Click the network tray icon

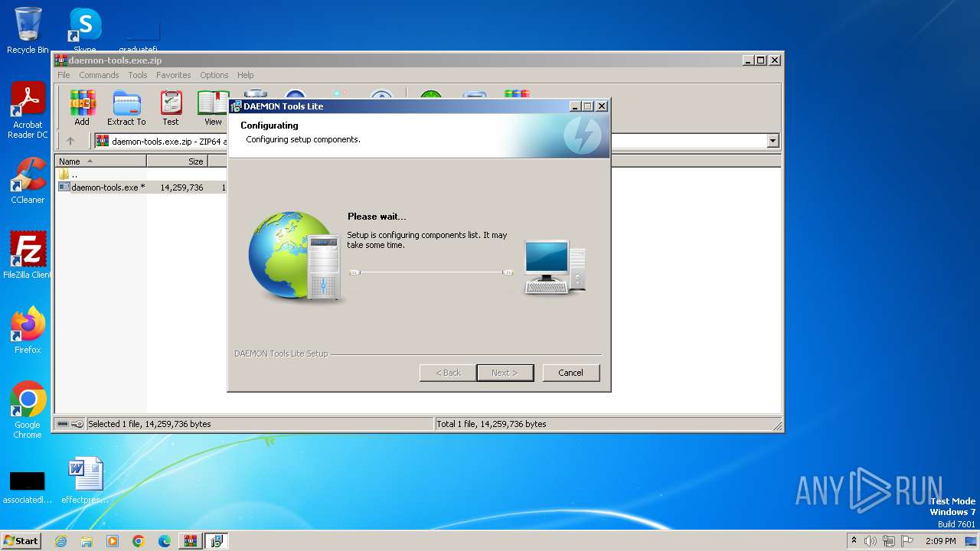click(x=889, y=541)
